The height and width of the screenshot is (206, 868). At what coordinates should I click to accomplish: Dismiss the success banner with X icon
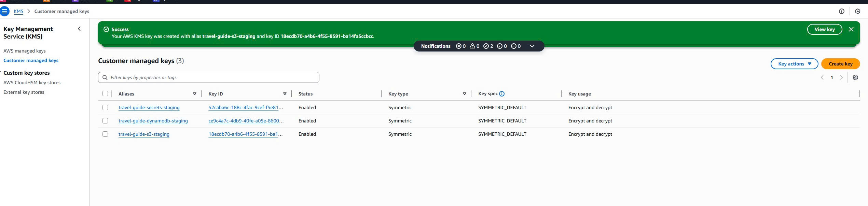[851, 29]
